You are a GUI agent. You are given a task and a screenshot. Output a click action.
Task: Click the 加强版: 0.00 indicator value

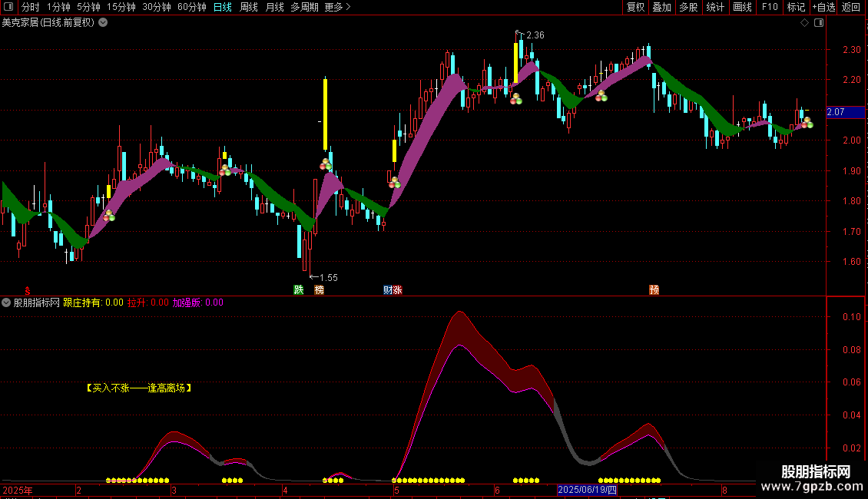197,302
